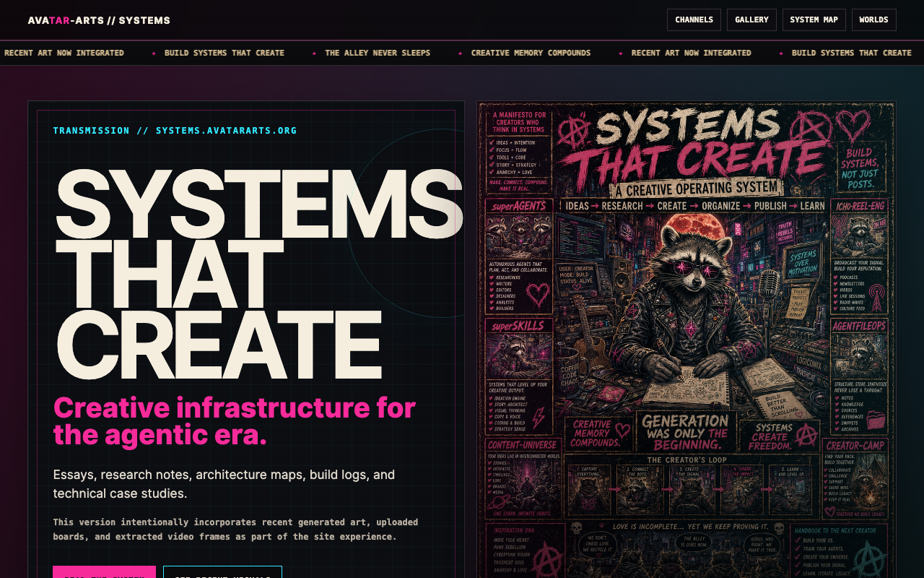Image resolution: width=924 pixels, height=578 pixels.
Task: Open the WORLDS navigation item
Action: click(873, 20)
